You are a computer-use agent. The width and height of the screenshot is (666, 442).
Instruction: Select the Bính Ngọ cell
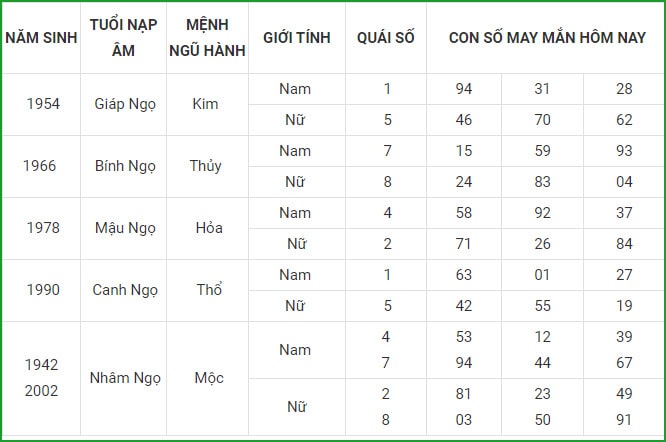click(125, 166)
